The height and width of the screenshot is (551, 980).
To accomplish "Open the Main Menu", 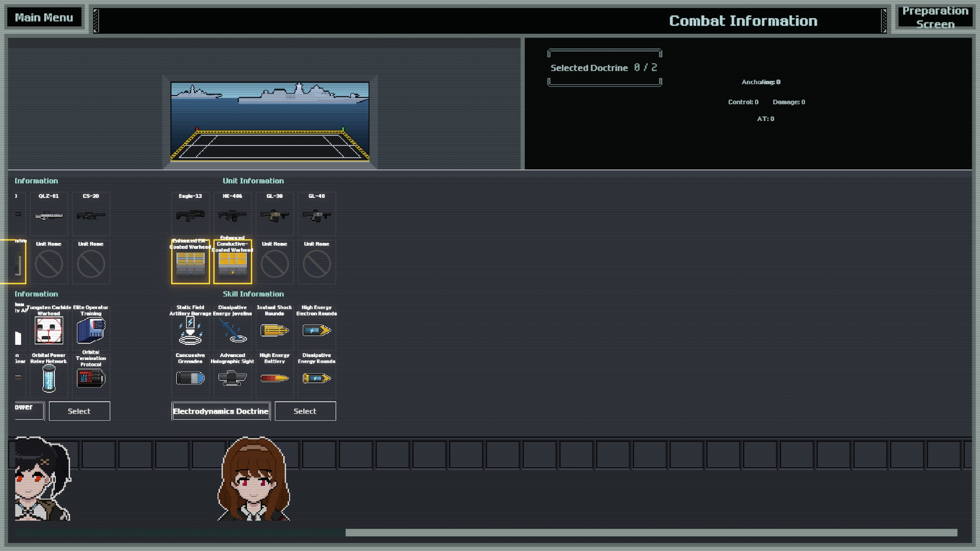I will coord(44,18).
